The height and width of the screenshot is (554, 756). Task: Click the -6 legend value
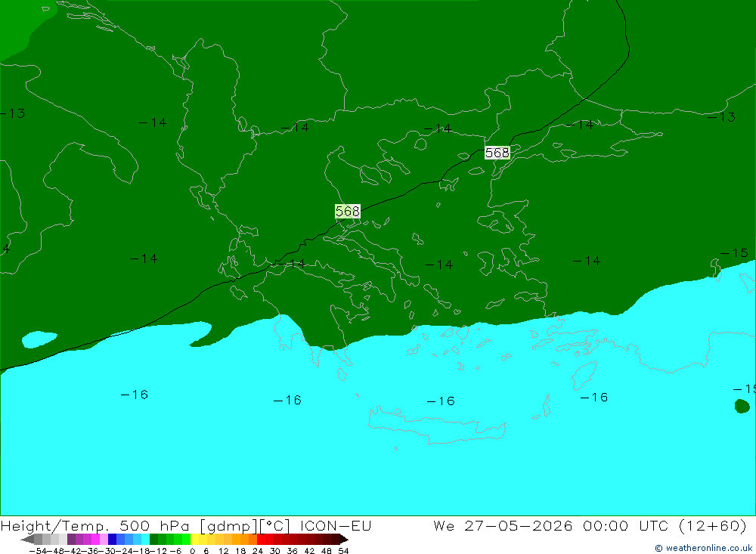point(175,551)
